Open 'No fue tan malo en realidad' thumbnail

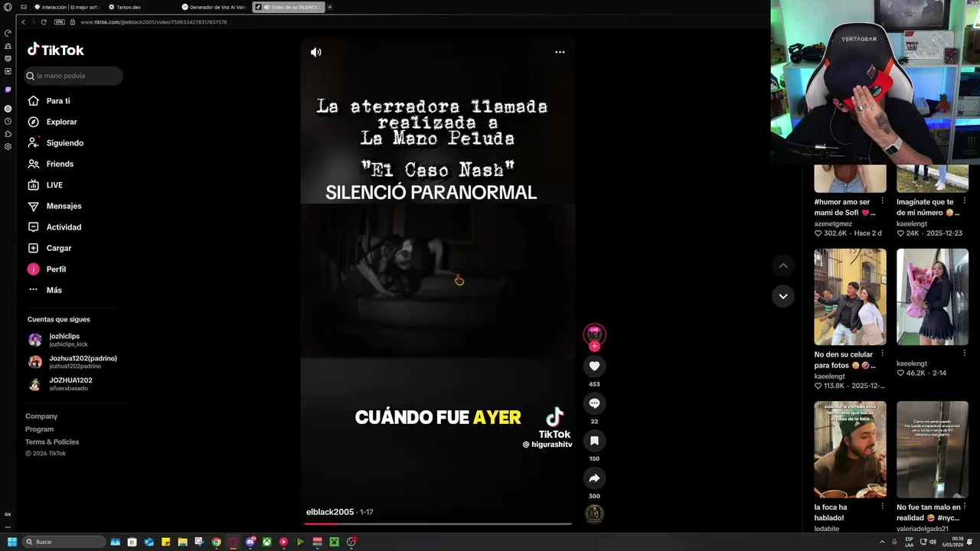(933, 449)
